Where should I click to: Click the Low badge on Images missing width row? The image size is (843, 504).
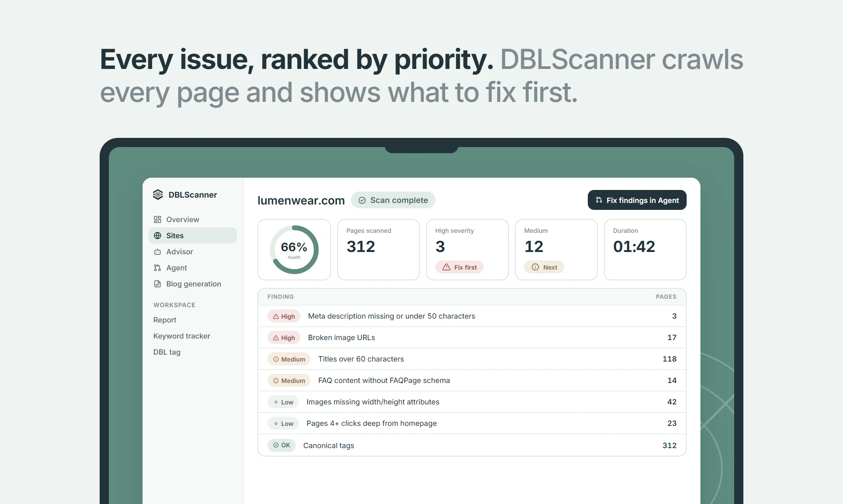(x=283, y=402)
